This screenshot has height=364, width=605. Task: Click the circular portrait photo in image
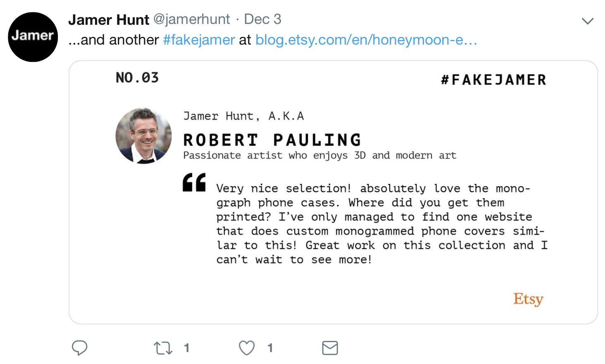click(x=143, y=136)
